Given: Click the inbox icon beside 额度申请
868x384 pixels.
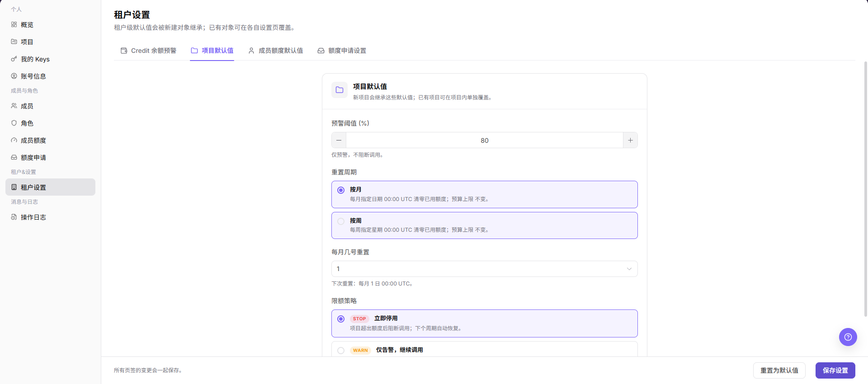Looking at the screenshot, I should (x=14, y=157).
